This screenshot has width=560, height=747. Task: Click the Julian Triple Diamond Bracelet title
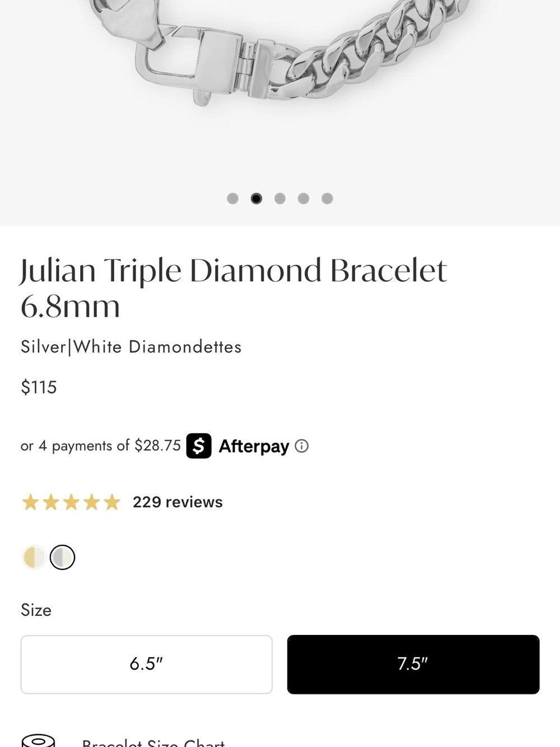(234, 288)
